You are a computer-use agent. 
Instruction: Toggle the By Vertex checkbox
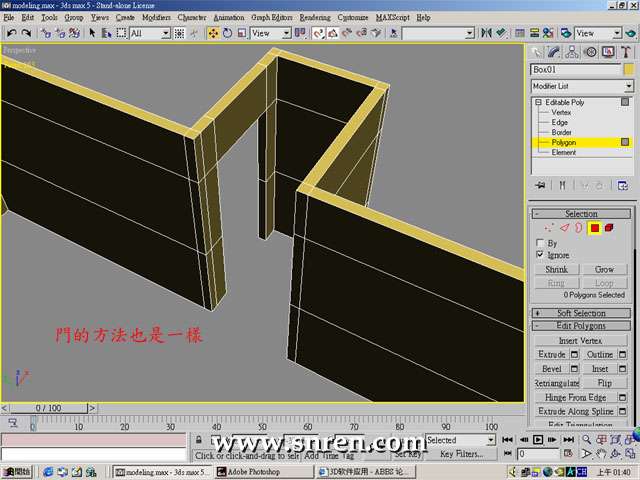click(540, 243)
